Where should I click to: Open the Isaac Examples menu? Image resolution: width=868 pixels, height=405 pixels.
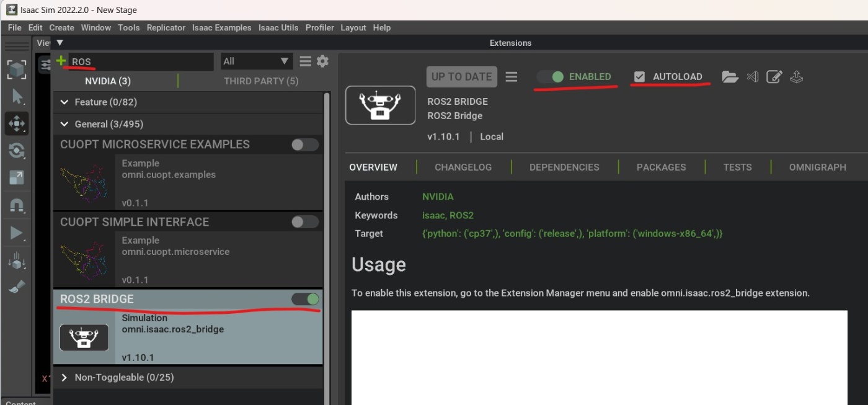point(221,28)
